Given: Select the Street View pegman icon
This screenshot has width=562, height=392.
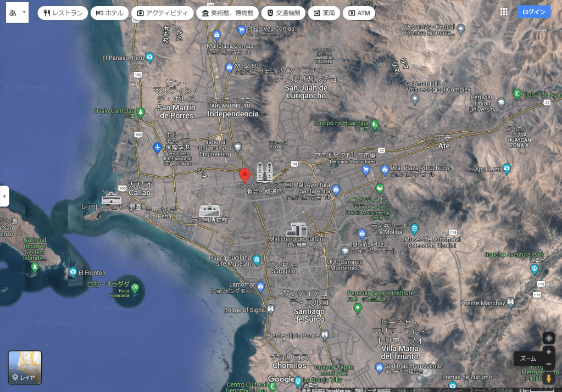Looking at the screenshot, I should pyautogui.click(x=548, y=379).
